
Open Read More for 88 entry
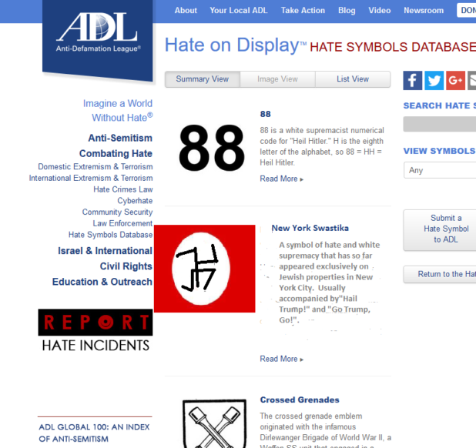[281, 179]
